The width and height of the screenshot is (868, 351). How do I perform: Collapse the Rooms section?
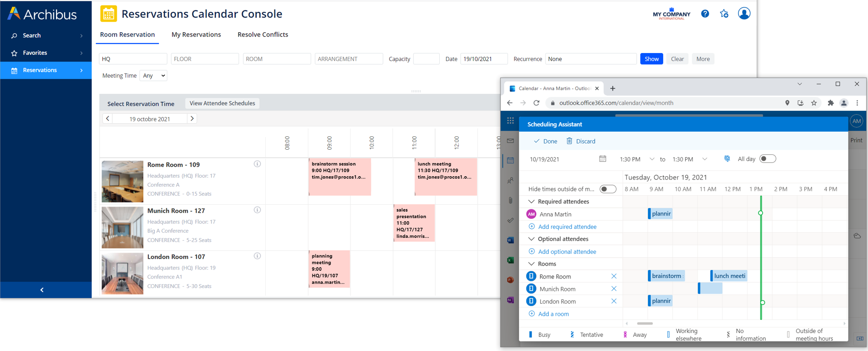tap(531, 264)
